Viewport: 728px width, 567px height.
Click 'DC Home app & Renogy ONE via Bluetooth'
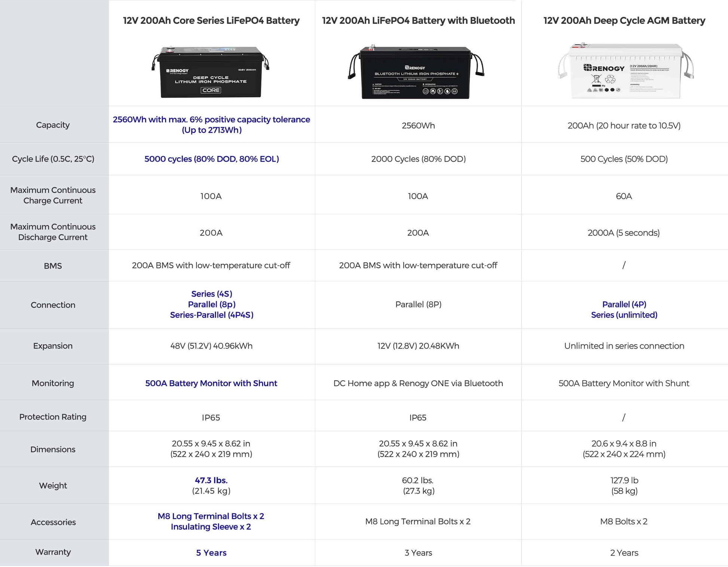(x=418, y=384)
